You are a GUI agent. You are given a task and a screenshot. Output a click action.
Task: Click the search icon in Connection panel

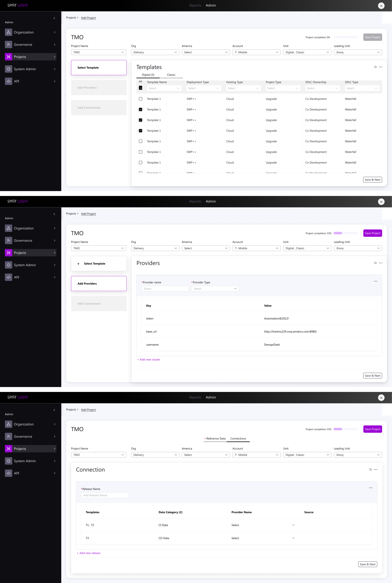pos(370,470)
